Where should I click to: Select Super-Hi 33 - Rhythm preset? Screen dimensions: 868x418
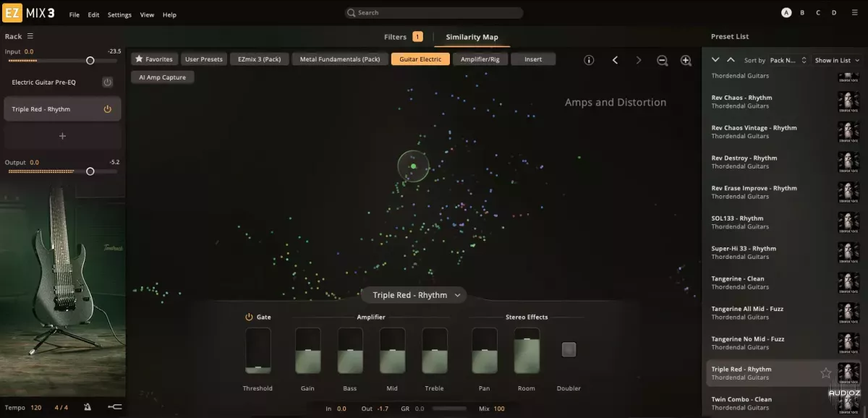[x=782, y=252]
